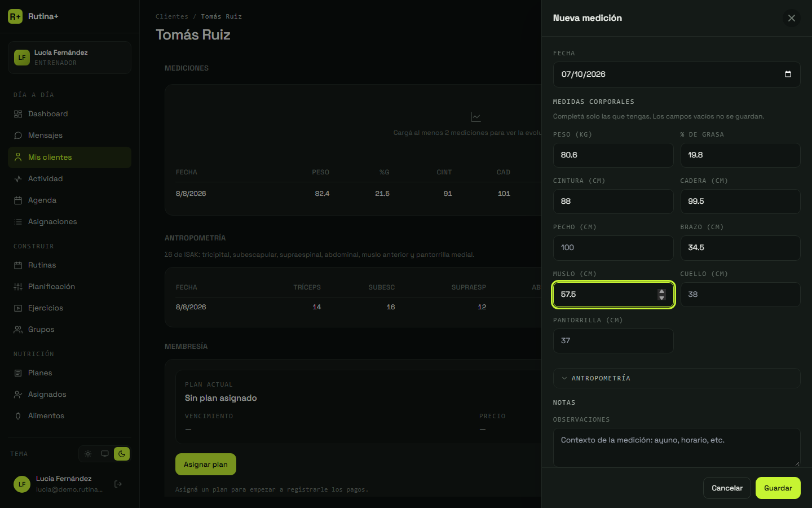Click the Alimentos icon
This screenshot has width=812, height=508.
coord(18,416)
